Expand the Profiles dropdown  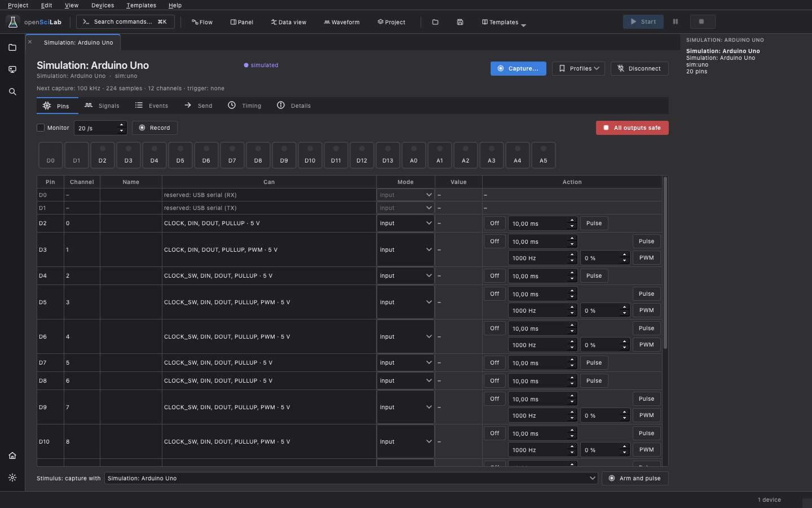pyautogui.click(x=579, y=68)
